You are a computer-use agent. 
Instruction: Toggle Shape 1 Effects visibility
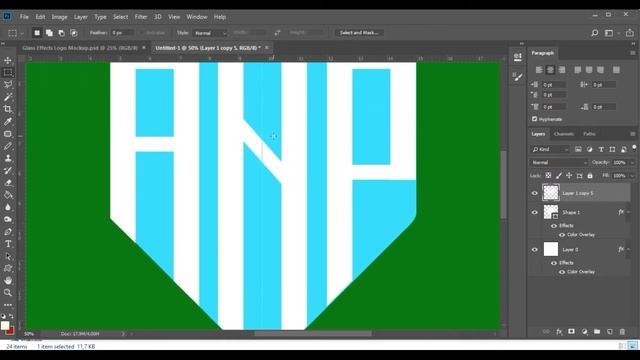point(554,226)
